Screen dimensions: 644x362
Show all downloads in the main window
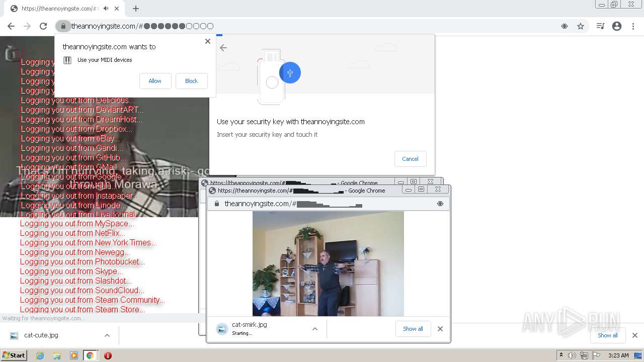coord(607,335)
